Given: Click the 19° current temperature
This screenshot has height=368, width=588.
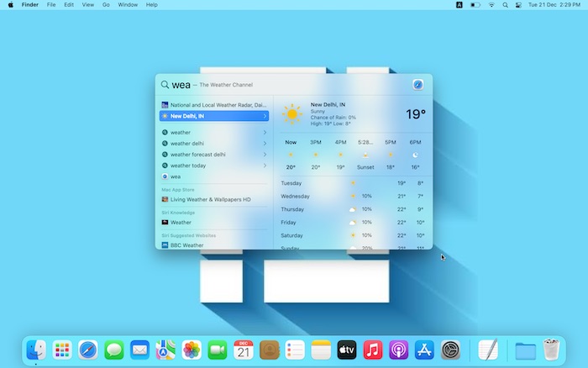Looking at the screenshot, I should 416,114.
